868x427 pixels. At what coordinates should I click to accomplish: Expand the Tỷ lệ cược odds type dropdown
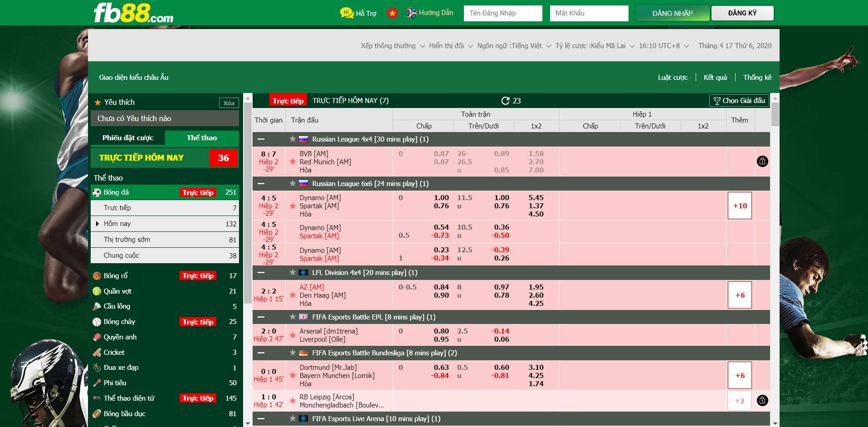coord(595,46)
